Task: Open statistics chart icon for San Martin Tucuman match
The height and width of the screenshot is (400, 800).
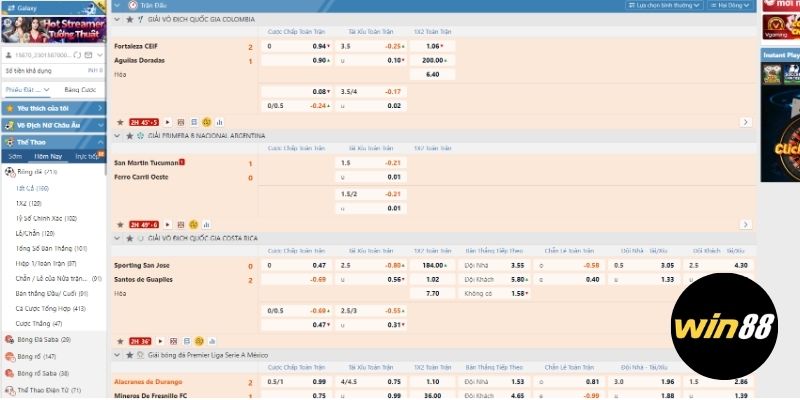Action: tap(207, 224)
